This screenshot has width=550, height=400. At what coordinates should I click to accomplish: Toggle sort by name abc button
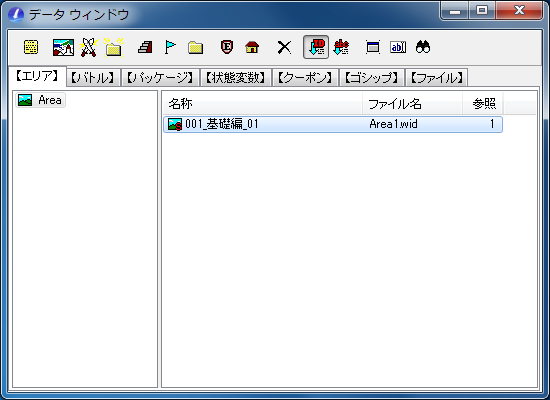coord(341,47)
